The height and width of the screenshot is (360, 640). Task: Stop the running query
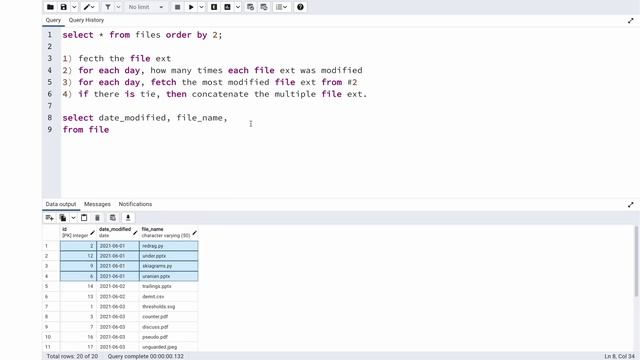coord(178,7)
